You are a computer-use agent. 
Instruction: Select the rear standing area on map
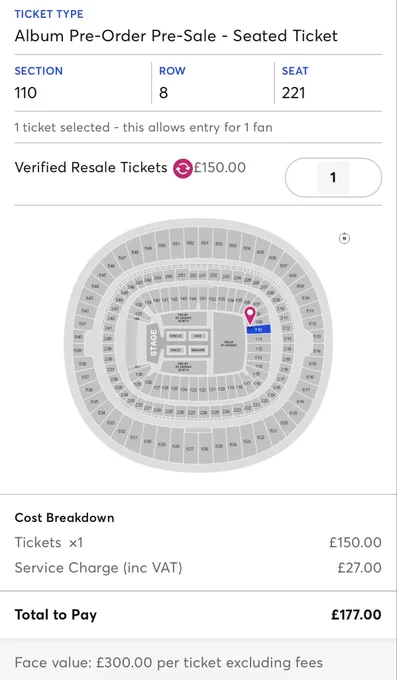coord(229,344)
